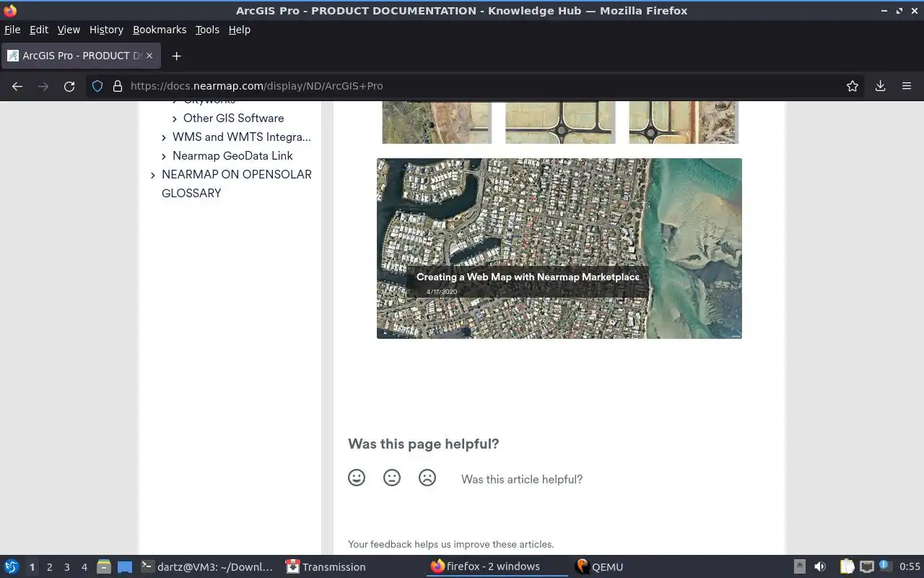Open the WMS and WMTS Integration link
The image size is (924, 578).
242,137
